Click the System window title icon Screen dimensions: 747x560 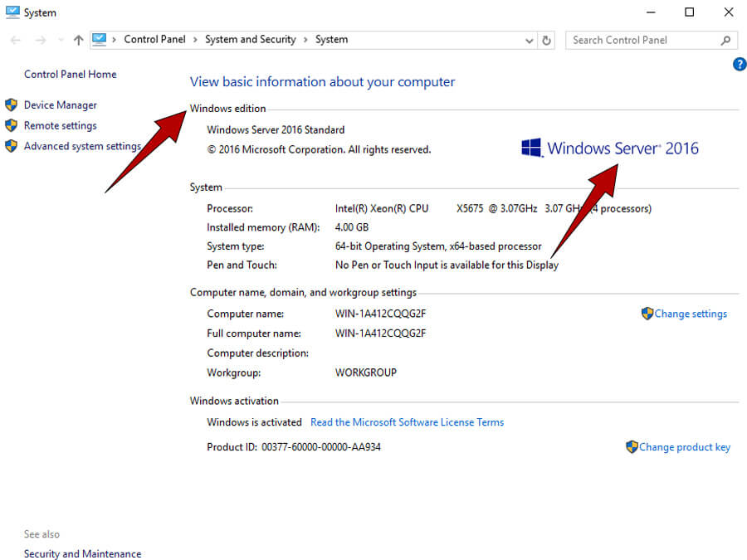12,12
